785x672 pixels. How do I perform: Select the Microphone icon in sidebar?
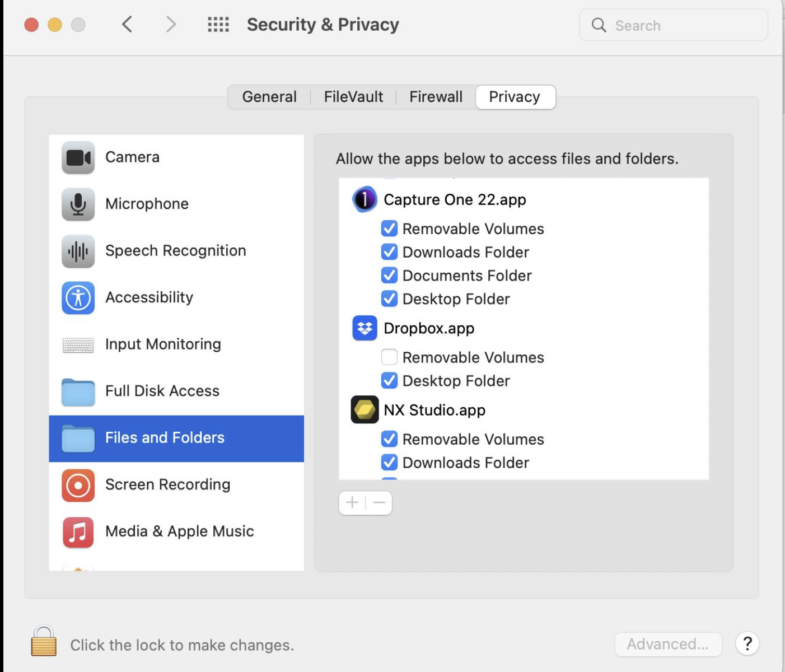click(x=78, y=204)
